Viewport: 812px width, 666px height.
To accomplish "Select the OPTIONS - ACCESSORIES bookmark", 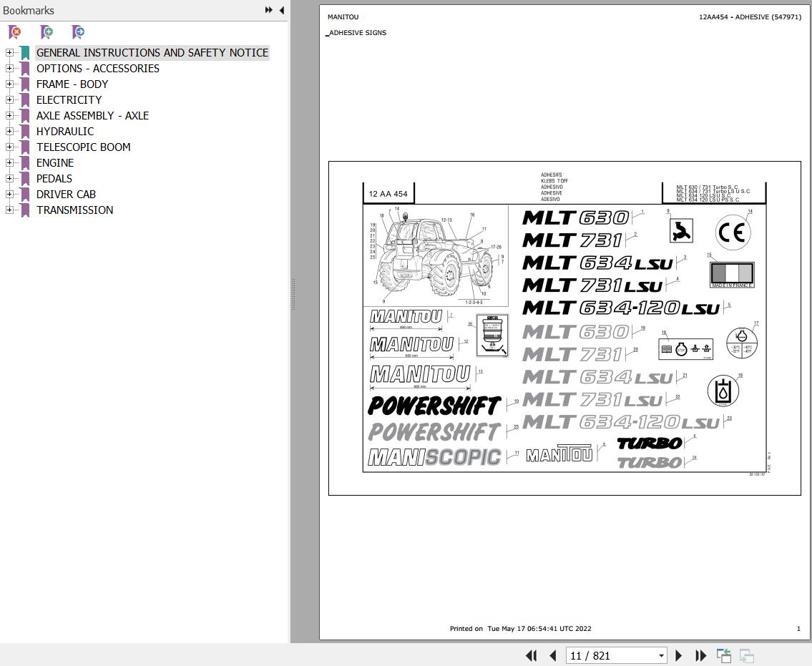I will [x=98, y=68].
